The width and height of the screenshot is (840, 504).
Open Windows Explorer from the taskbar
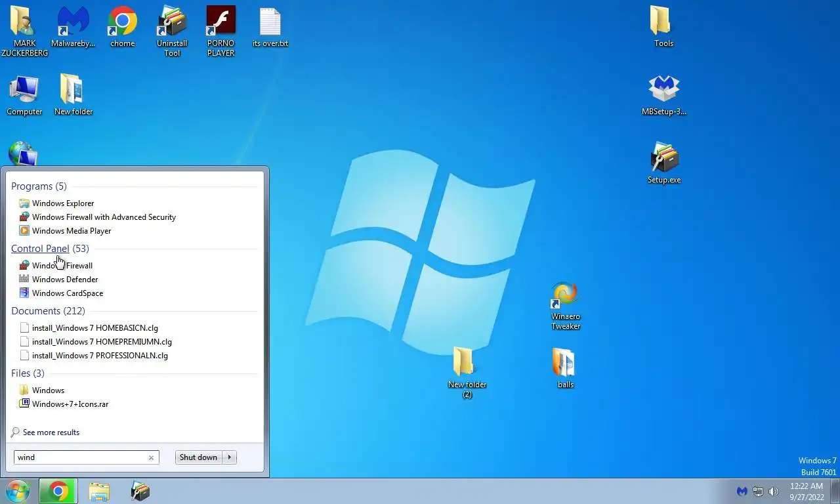pos(99,491)
